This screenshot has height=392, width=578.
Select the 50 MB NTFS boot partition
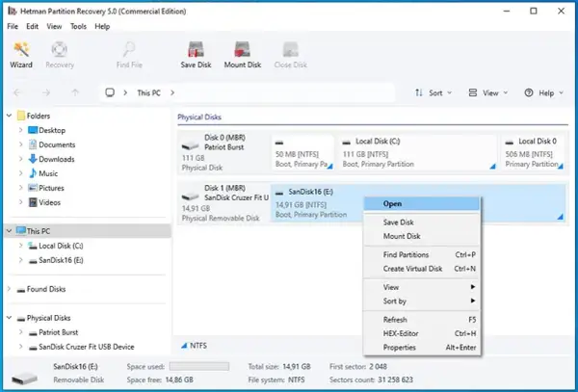click(302, 152)
